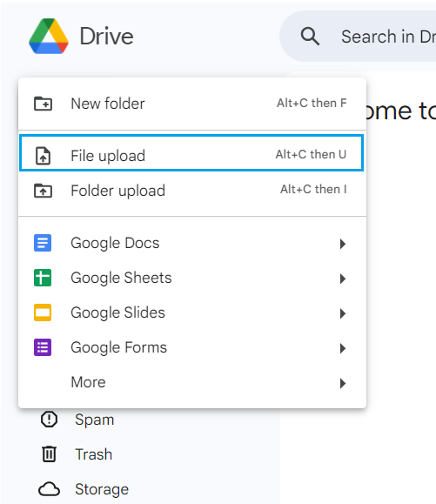Click the 'Alt+C then I' shortcut text

313,189
